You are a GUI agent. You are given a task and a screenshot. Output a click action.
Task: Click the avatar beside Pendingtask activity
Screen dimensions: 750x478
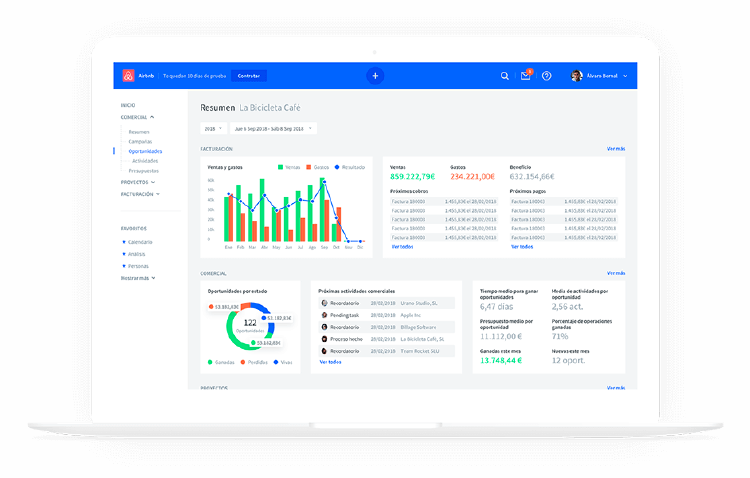point(324,314)
